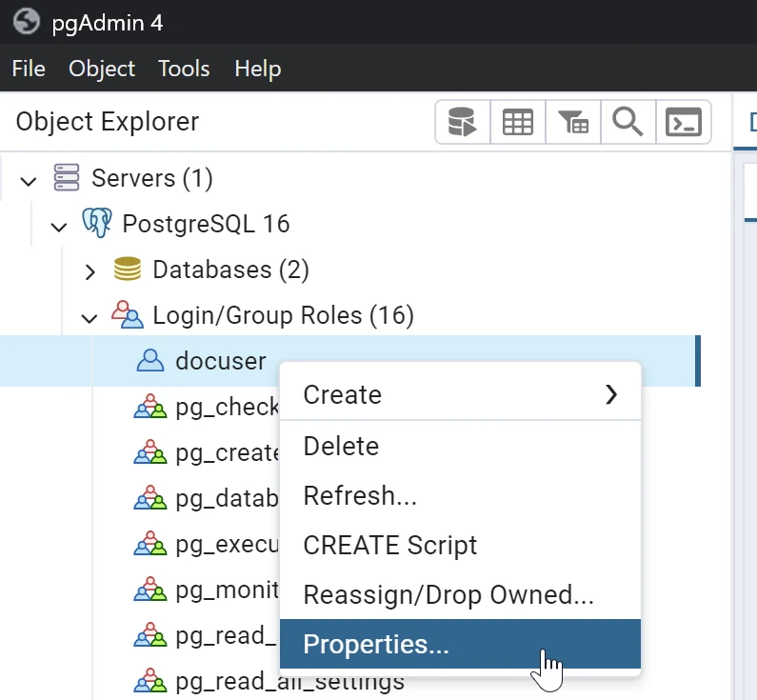The height and width of the screenshot is (700, 757).
Task: Click the PostgreSQL 16 elephant icon
Action: pyautogui.click(x=97, y=225)
